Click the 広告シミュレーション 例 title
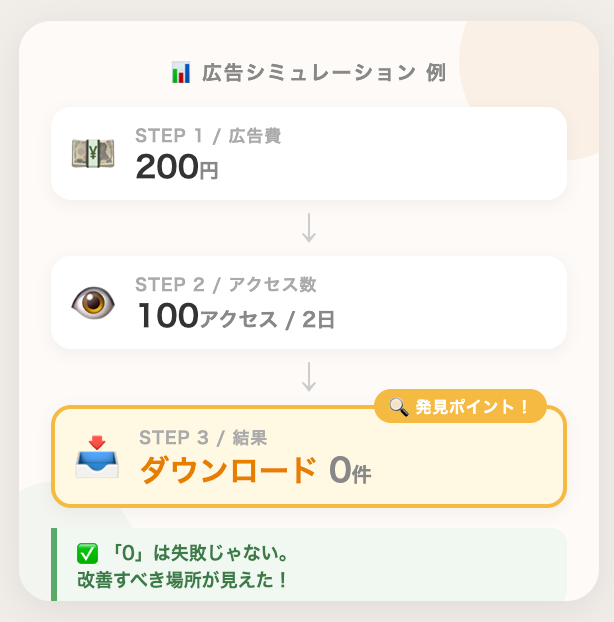614x622 pixels. pos(324,73)
